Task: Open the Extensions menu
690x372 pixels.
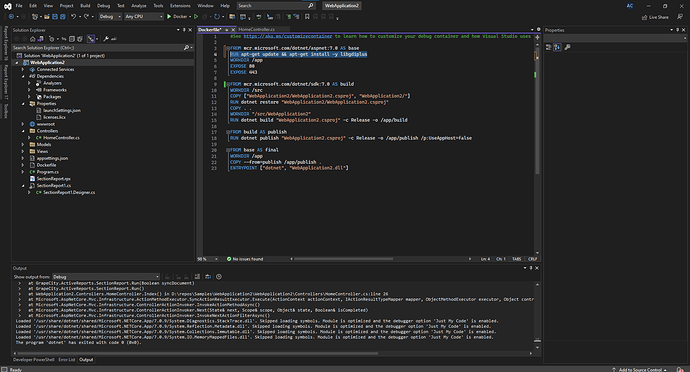Action: coord(180,6)
